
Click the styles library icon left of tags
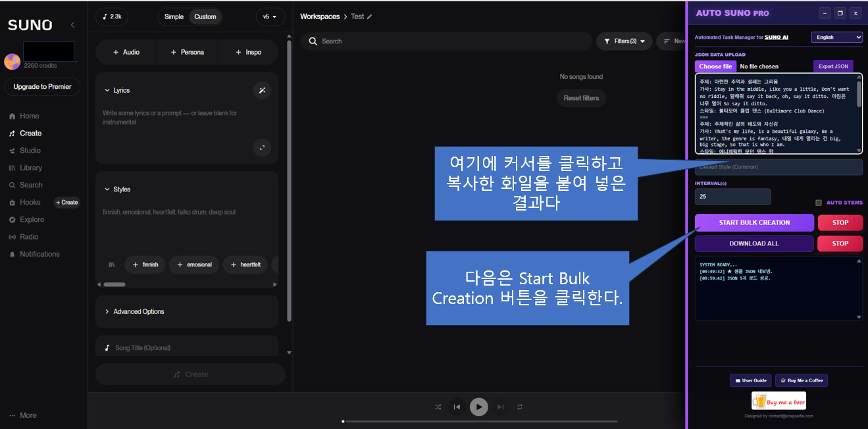[x=111, y=265]
